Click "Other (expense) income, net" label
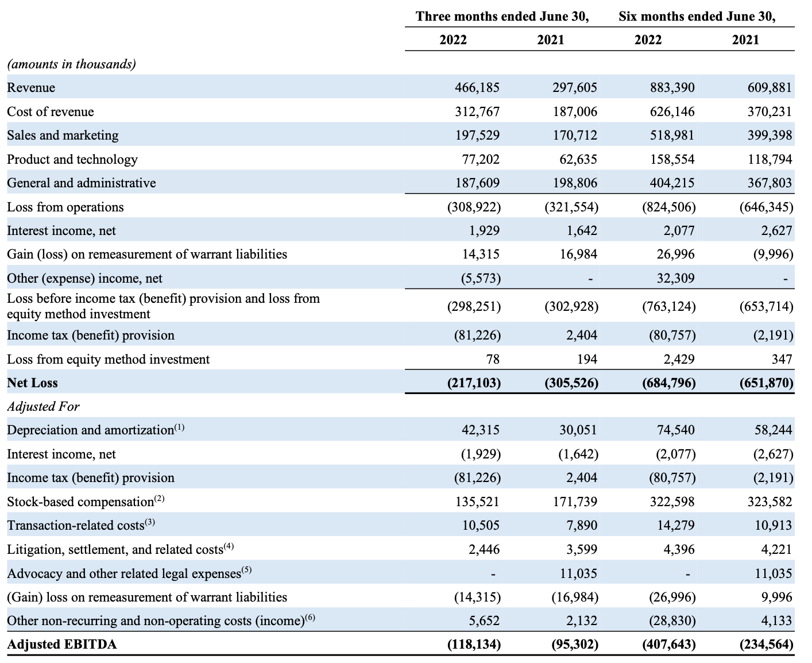 84,278
